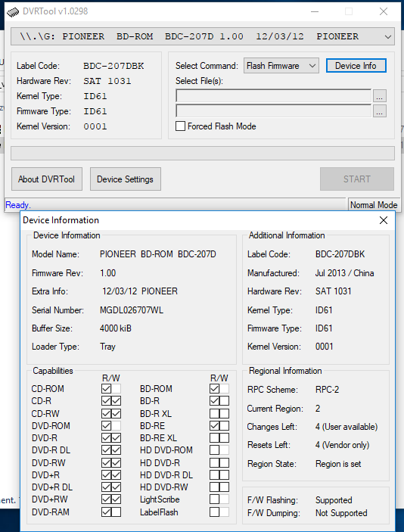Open the drive selection dropdown
The height and width of the screenshot is (532, 404).
(203, 36)
